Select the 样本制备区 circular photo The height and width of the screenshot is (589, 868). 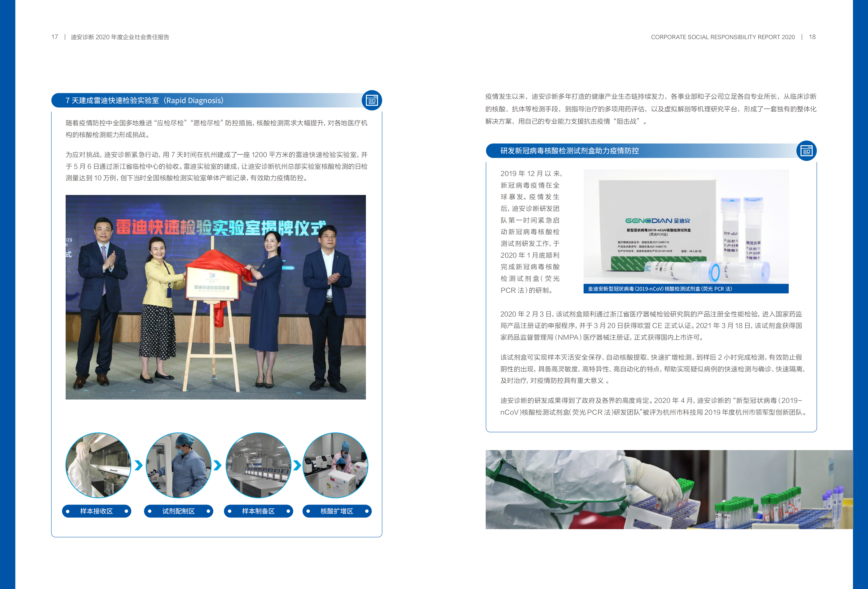pos(258,465)
